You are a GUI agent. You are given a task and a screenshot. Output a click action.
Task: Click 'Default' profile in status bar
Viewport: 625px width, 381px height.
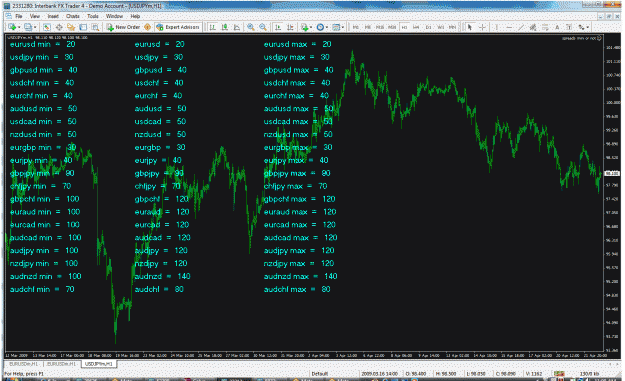(x=320, y=374)
